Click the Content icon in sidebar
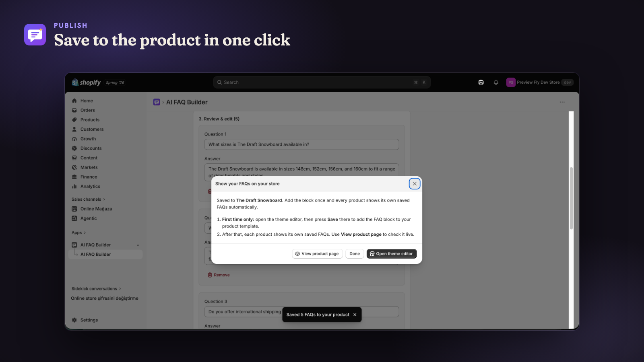 (x=74, y=158)
